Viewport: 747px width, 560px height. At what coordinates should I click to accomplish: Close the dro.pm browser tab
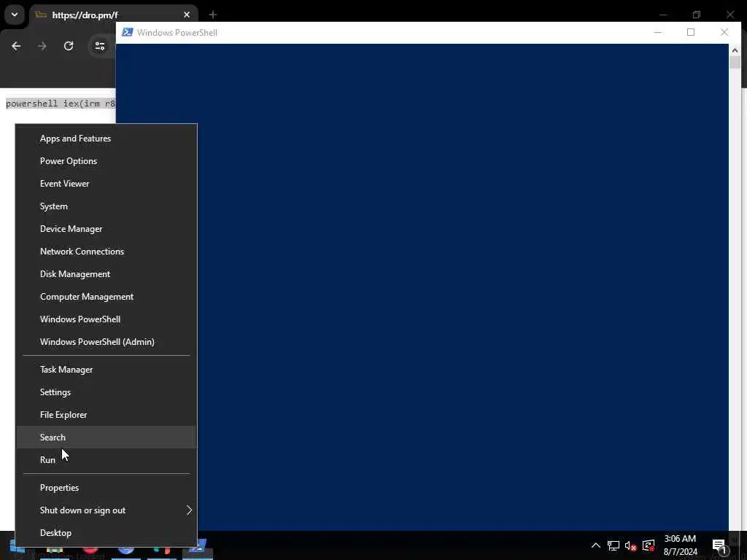point(187,15)
